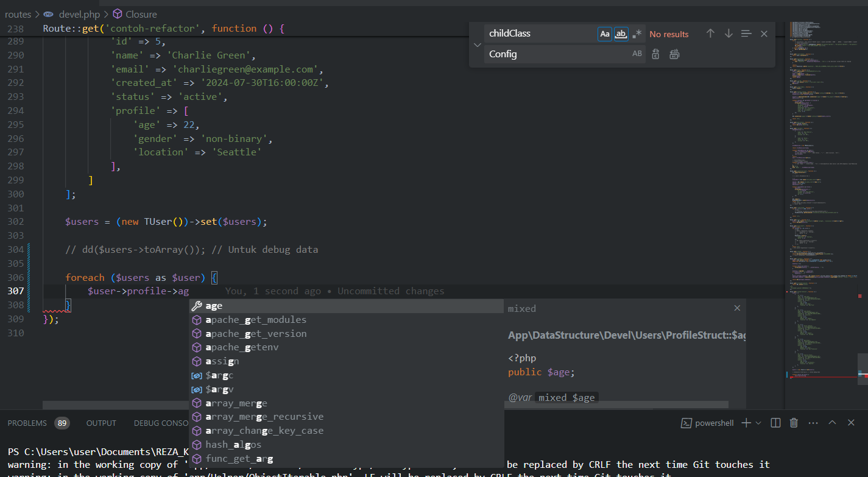This screenshot has width=868, height=477.
Task: Split the terminal panel
Action: [x=775, y=423]
